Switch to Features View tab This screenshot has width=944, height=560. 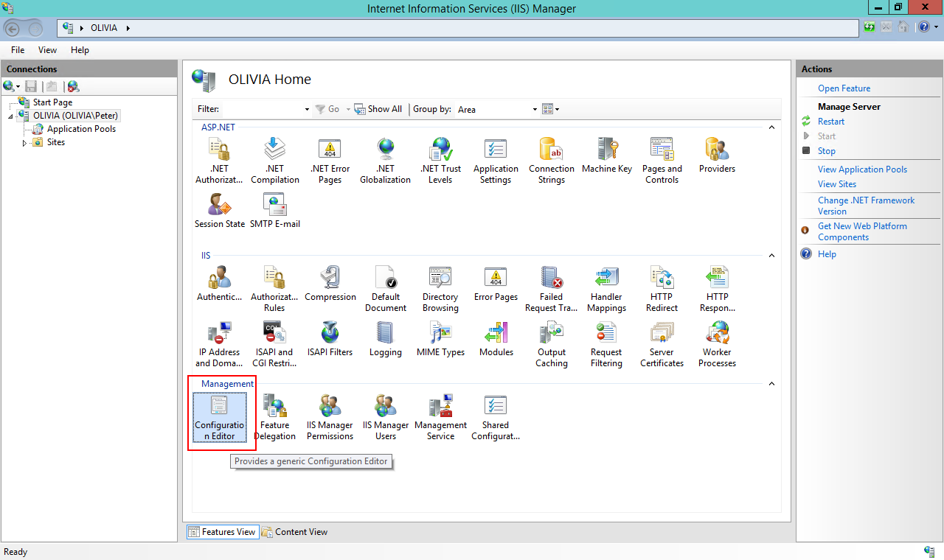pyautogui.click(x=222, y=532)
